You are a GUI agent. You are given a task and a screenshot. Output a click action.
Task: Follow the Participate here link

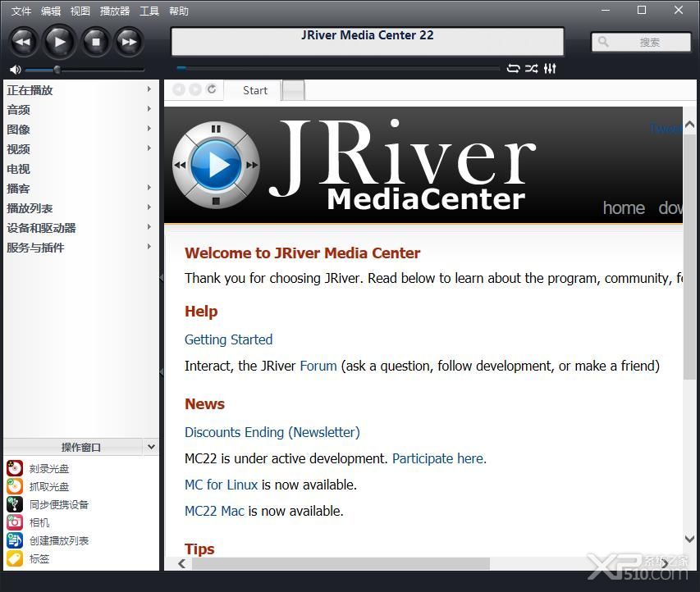pyautogui.click(x=439, y=458)
